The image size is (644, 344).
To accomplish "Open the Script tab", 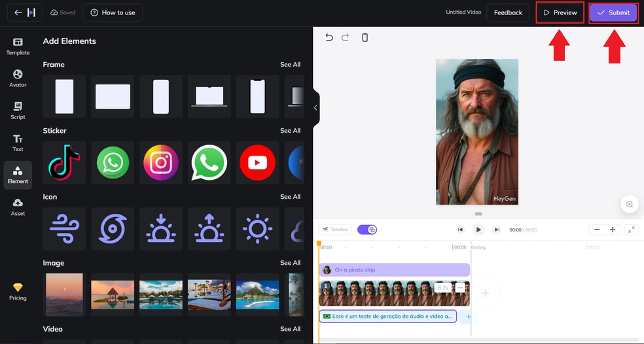I will coord(18,110).
